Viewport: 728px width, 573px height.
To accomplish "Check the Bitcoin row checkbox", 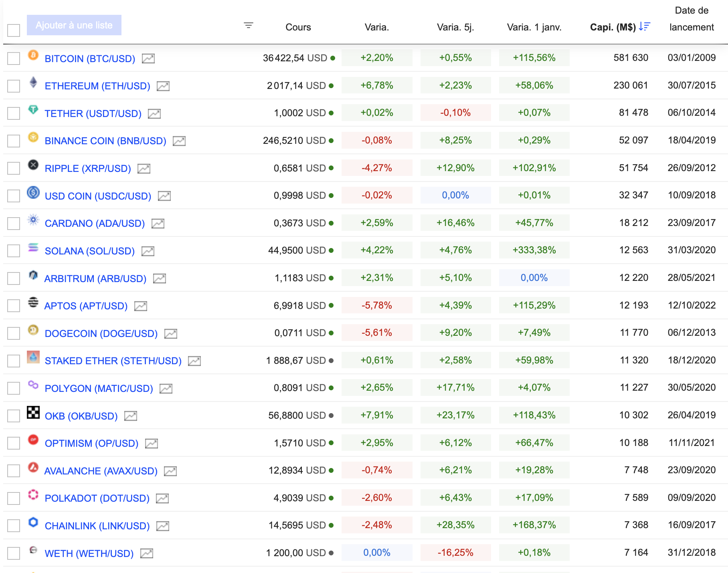I will [13, 58].
